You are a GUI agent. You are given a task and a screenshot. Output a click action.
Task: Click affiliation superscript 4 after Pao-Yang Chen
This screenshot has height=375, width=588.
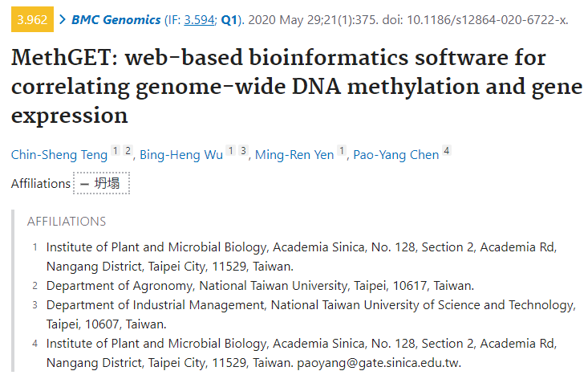point(447,150)
